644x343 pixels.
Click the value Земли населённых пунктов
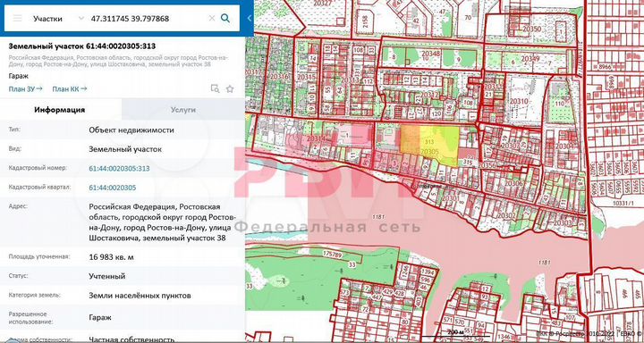pos(140,296)
